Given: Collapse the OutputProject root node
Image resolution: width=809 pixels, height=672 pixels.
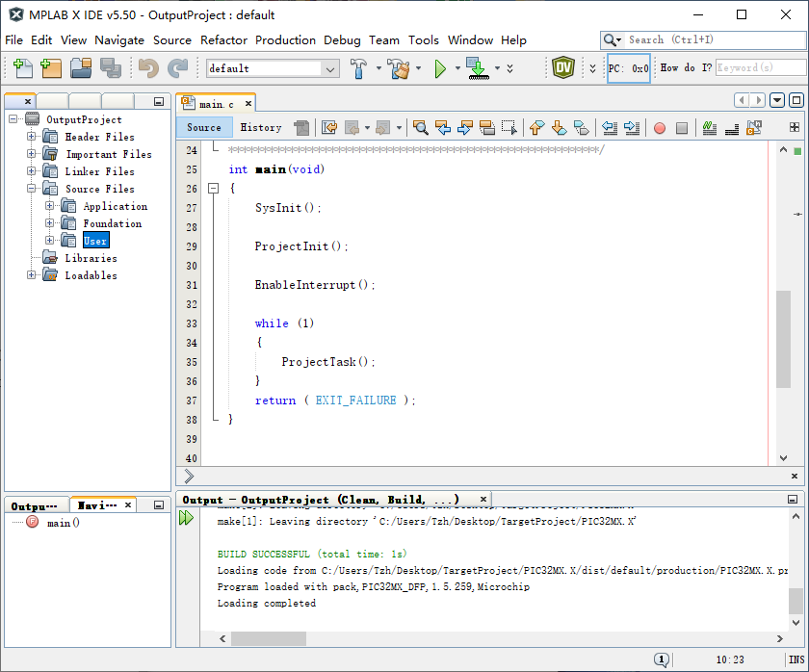Looking at the screenshot, I should 13,119.
